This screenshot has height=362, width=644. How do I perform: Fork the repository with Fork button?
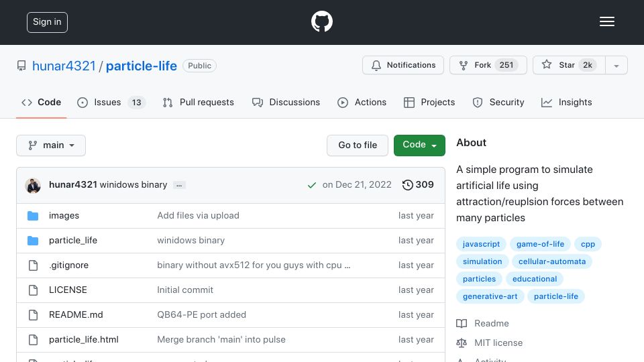(488, 65)
